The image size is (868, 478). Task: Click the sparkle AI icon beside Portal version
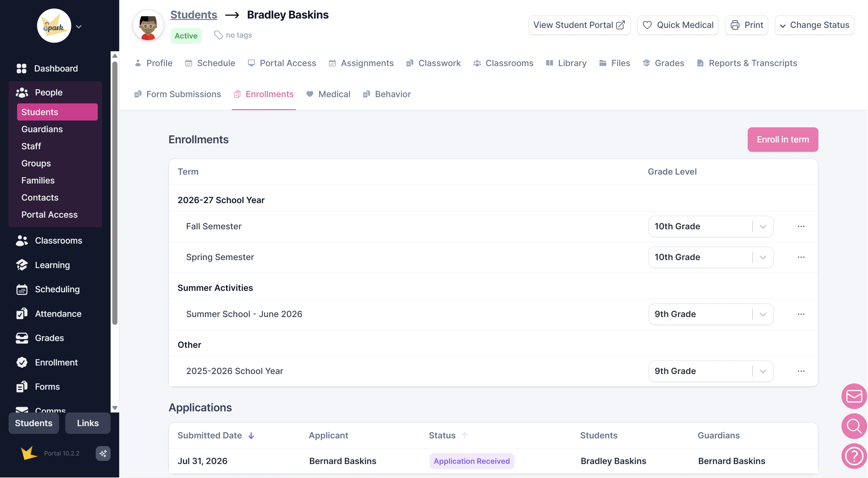click(103, 454)
